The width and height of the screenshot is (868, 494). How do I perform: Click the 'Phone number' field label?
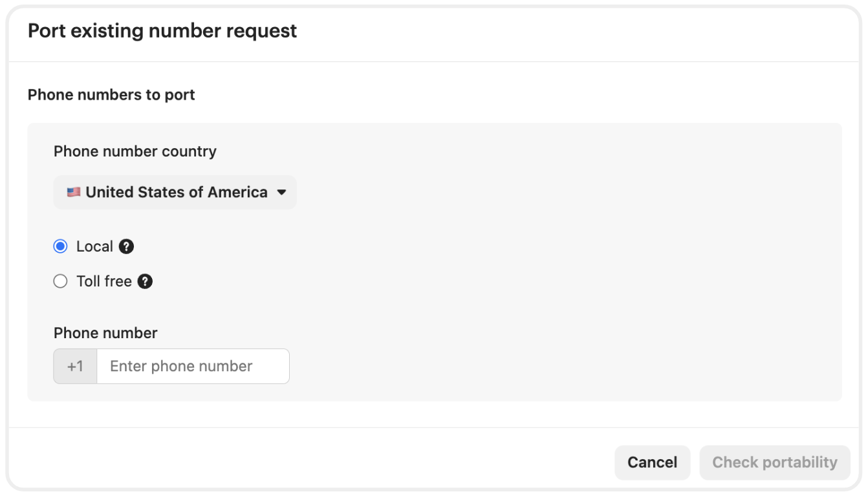point(105,333)
